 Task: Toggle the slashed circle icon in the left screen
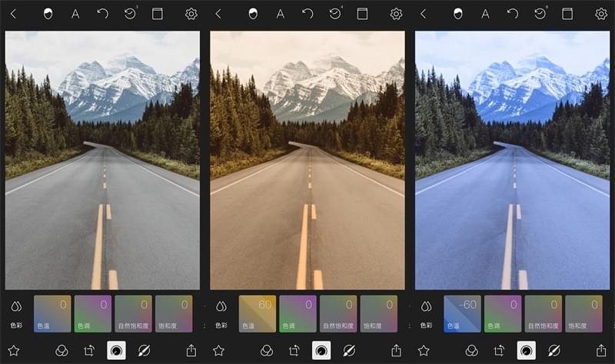143,350
